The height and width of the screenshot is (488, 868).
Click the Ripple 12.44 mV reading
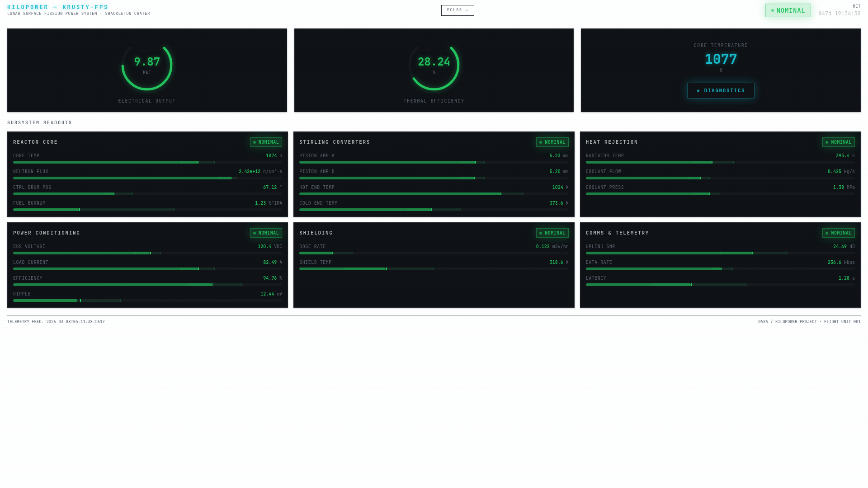(x=271, y=294)
